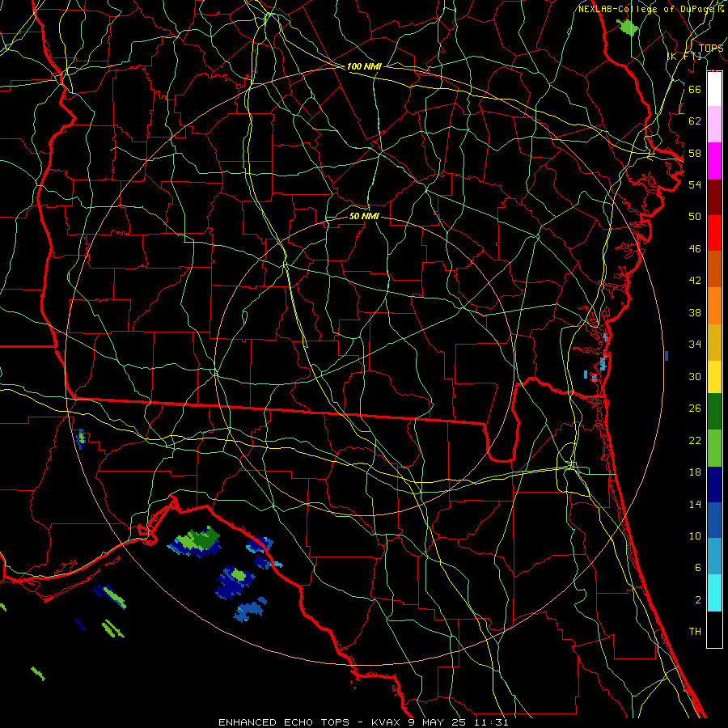
Task: Click the legend value "22"
Action: click(x=695, y=440)
